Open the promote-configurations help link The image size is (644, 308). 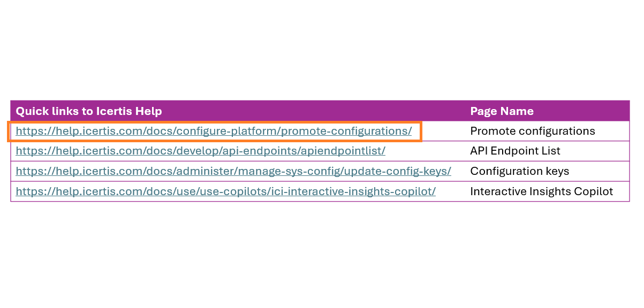[x=214, y=131]
